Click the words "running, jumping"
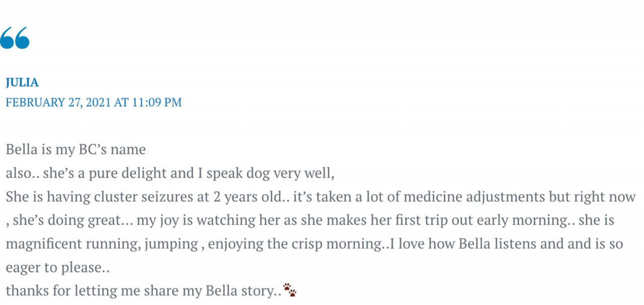Image resolution: width=644 pixels, height=305 pixels. tap(140, 244)
